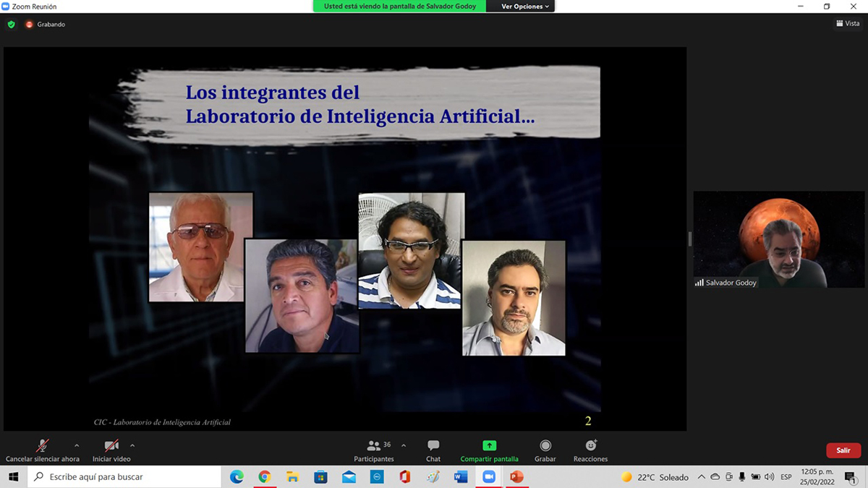Expand participants options chevron
868x488 pixels.
click(404, 445)
